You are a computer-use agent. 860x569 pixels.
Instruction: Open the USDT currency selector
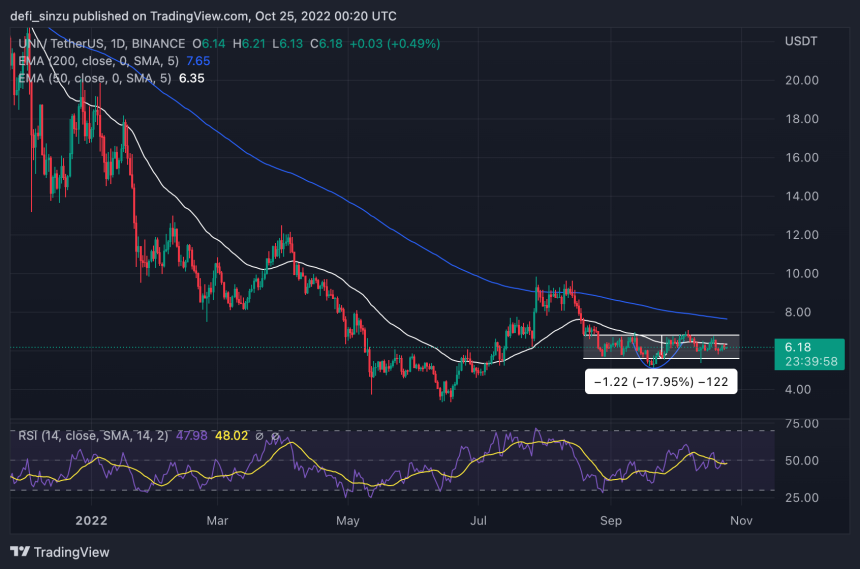[801, 41]
